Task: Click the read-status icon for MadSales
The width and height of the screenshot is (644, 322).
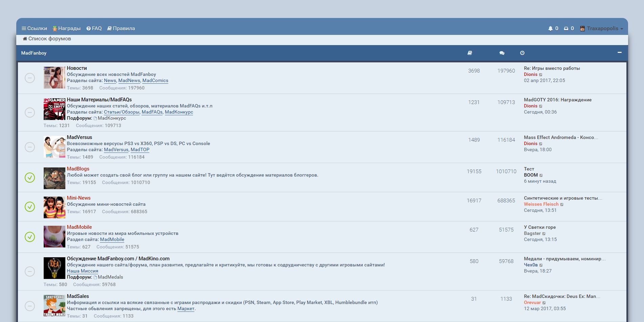Action: (30, 306)
